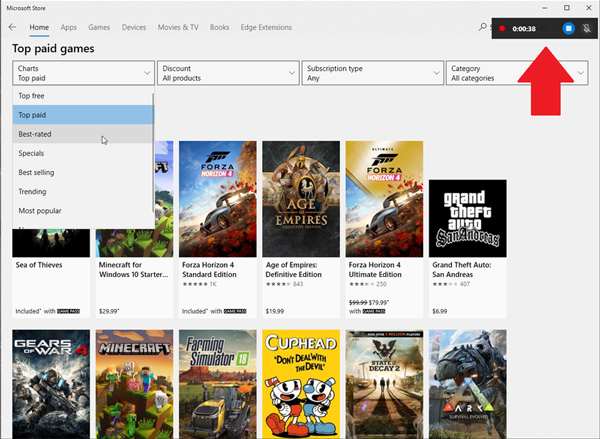Expand the Subscription type dropdown

point(373,73)
